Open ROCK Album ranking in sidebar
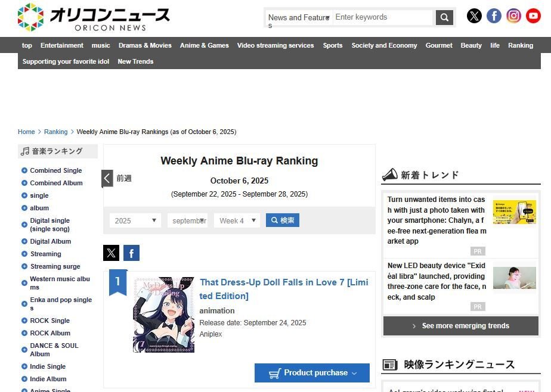This screenshot has width=551, height=392. pos(50,333)
